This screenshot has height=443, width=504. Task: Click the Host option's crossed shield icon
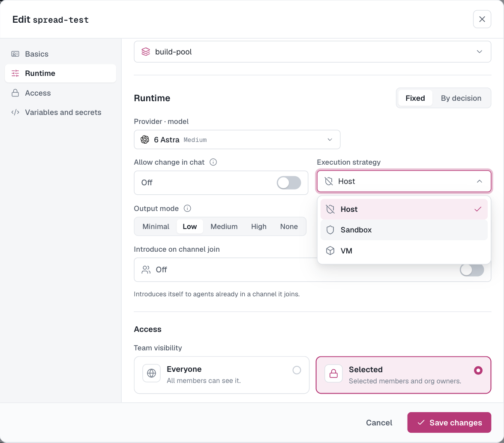point(330,209)
